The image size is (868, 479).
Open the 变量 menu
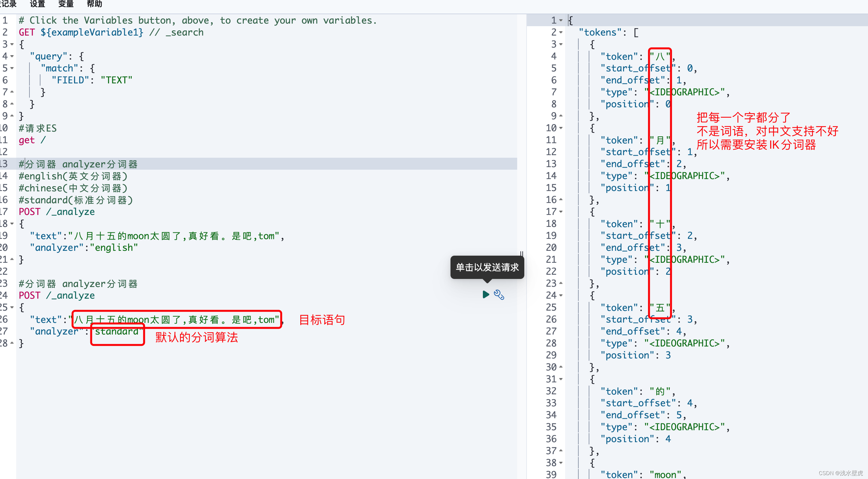(66, 4)
